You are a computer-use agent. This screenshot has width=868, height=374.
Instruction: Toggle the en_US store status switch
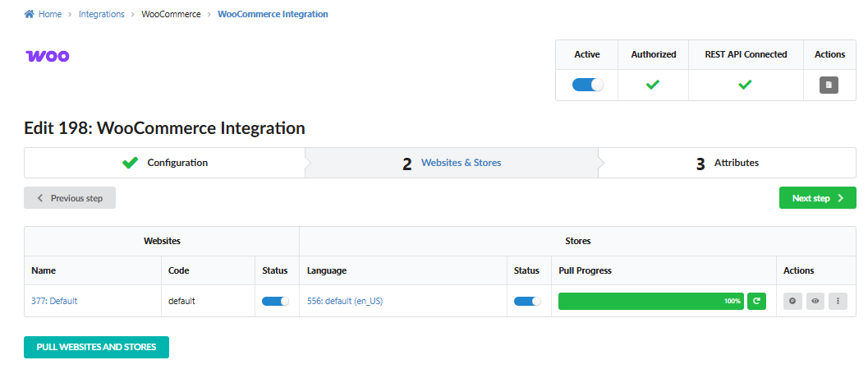[527, 301]
